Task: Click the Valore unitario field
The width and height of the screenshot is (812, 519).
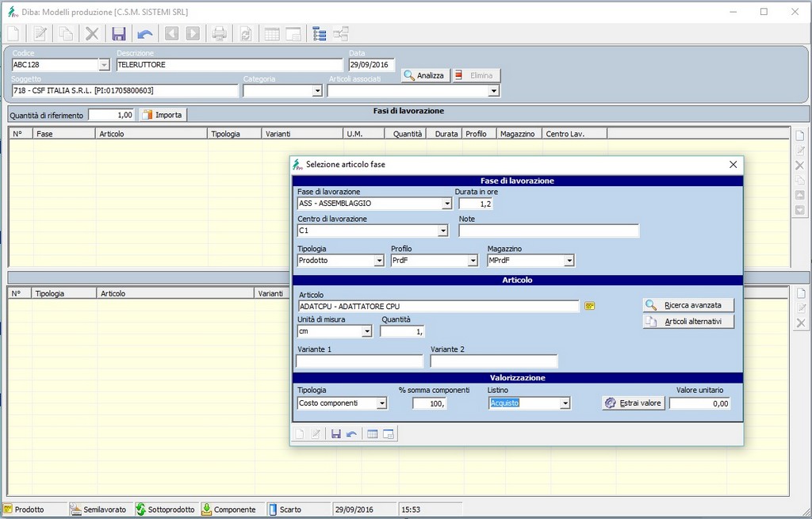Action: click(x=699, y=403)
